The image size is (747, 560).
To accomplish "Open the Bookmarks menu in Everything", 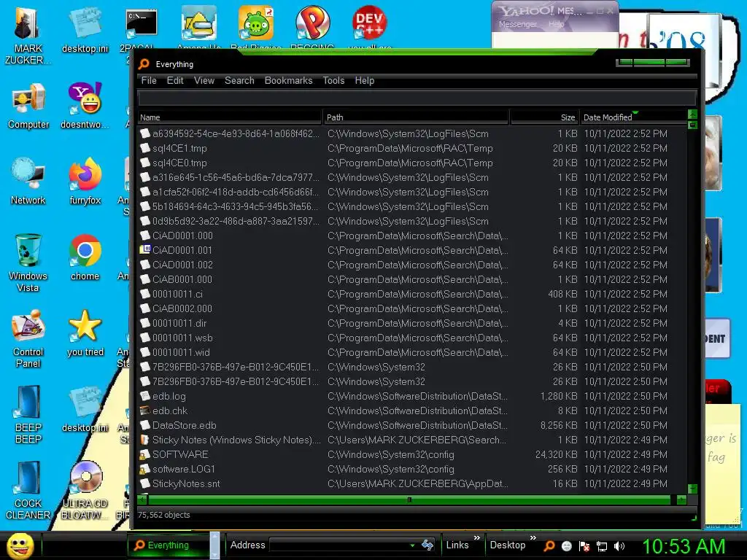I will click(x=288, y=80).
